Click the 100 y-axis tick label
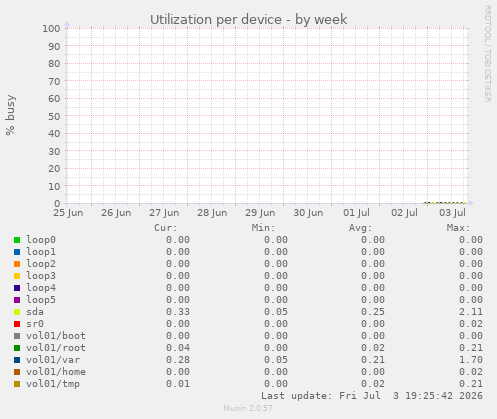 point(51,29)
